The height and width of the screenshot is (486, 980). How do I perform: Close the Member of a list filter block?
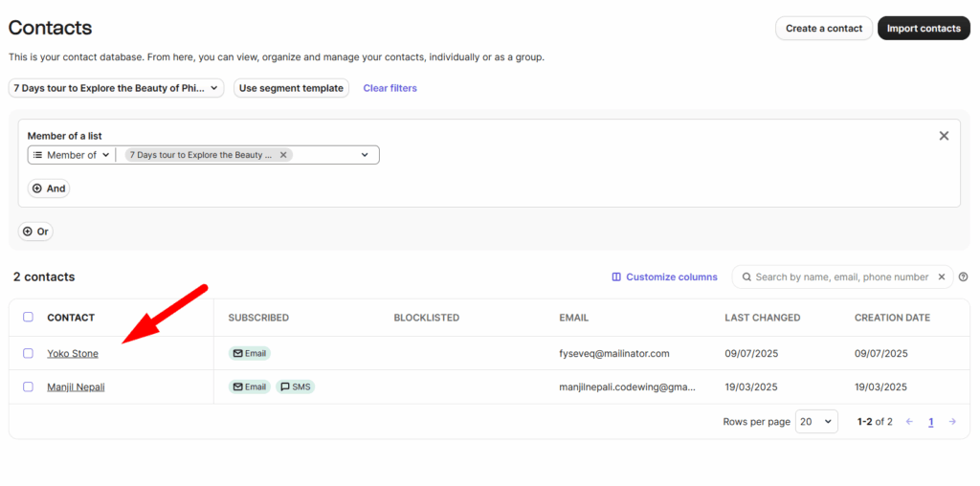point(944,136)
